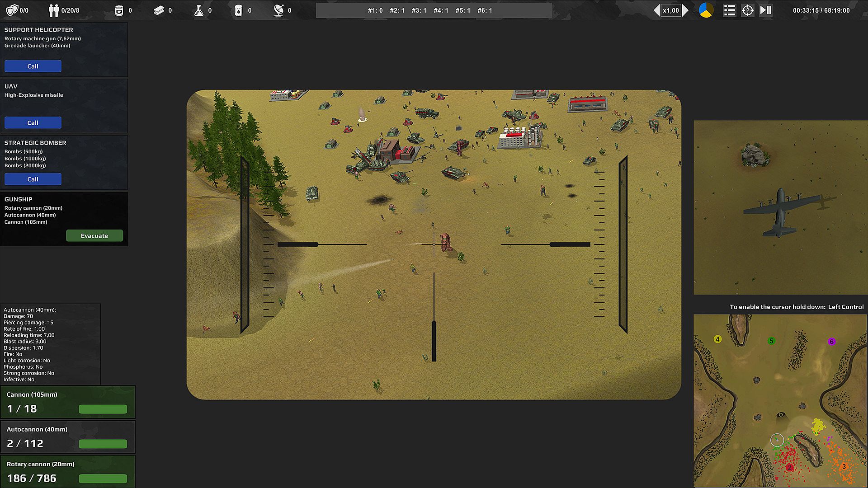
Task: Click the soldiers population icon
Action: click(x=54, y=10)
